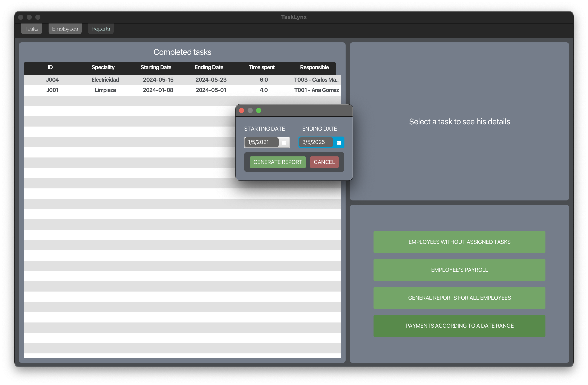Click starting date cell 2024-01-08
Image resolution: width=588 pixels, height=385 pixels.
pos(158,90)
